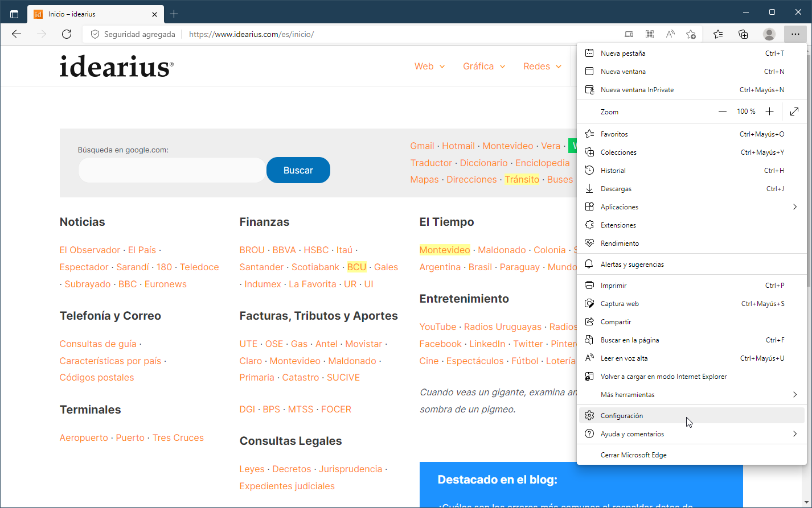Screen dimensions: 812x508
Task: Open Historial from the menu
Action: point(692,171)
